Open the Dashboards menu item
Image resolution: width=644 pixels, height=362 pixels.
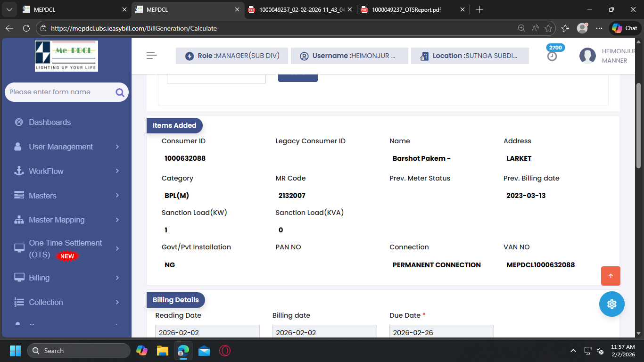[x=50, y=122]
